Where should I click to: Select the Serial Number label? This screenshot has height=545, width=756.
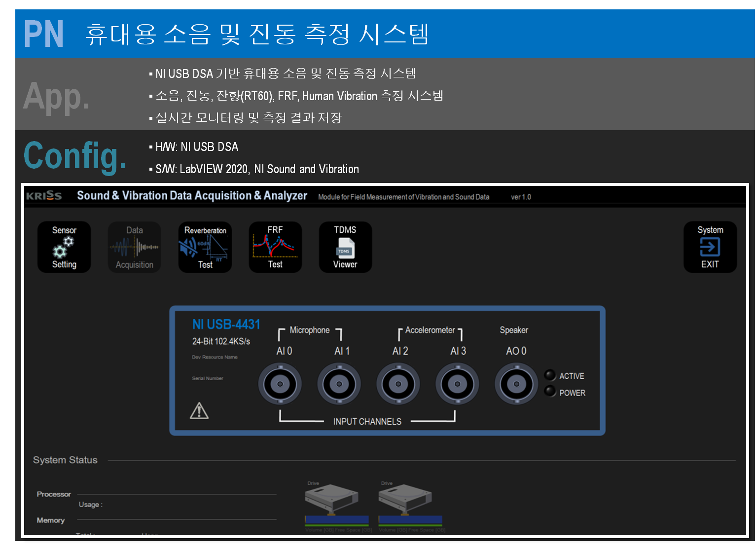[208, 378]
